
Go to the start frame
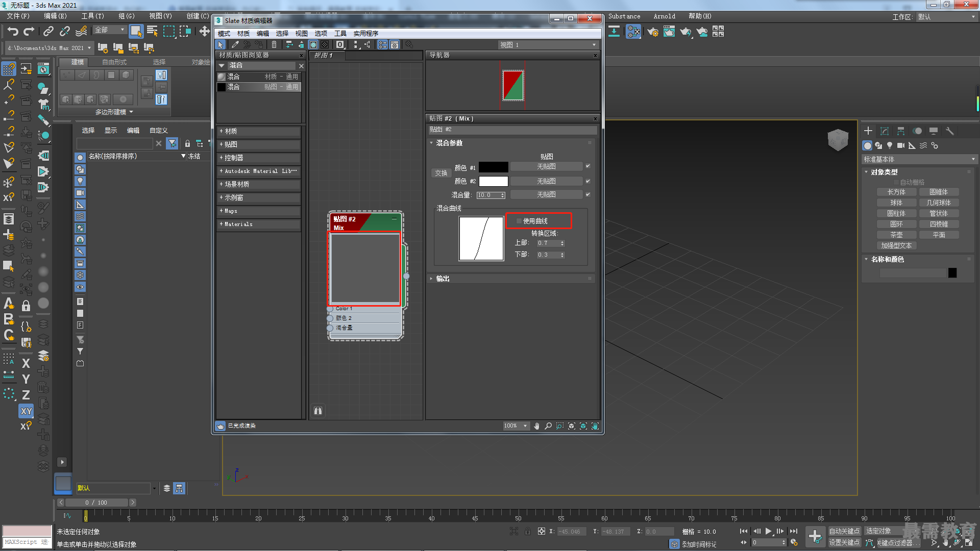click(744, 531)
